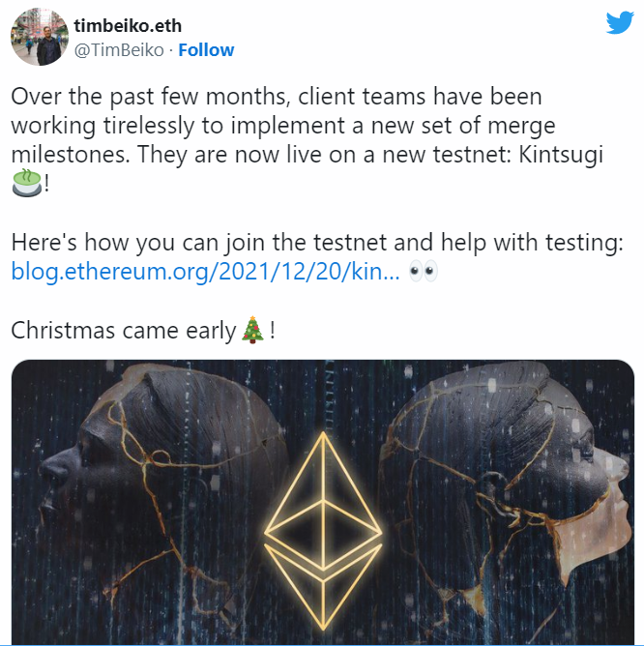Click the eyes emoji after blog link
The width and height of the screenshot is (644, 646).
[424, 271]
